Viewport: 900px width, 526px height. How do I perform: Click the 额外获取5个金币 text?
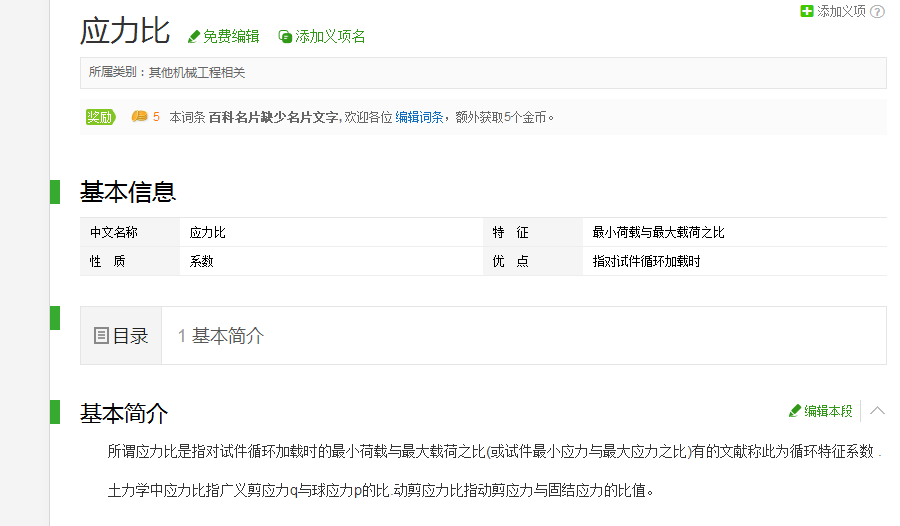[x=501, y=117]
